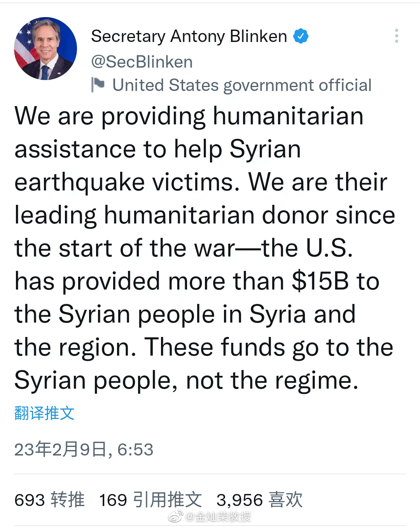Viewport: 420px width, 527px height.
Task: Show the 3,956 喜欢 likes list
Action: (x=259, y=499)
